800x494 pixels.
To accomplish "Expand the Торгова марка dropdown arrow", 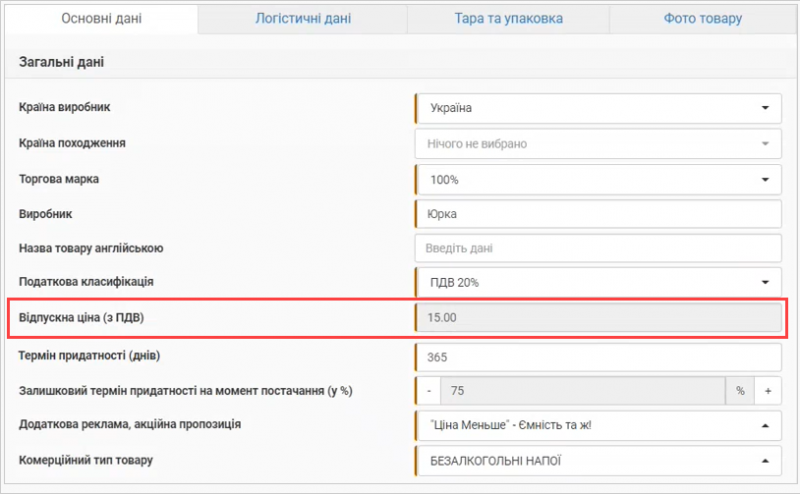I will tap(765, 180).
